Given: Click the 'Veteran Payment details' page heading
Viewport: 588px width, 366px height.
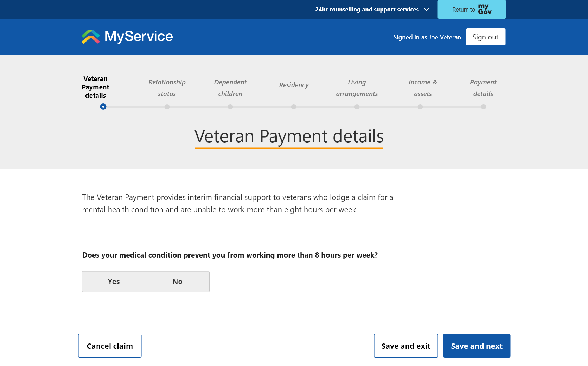Looking at the screenshot, I should point(289,137).
